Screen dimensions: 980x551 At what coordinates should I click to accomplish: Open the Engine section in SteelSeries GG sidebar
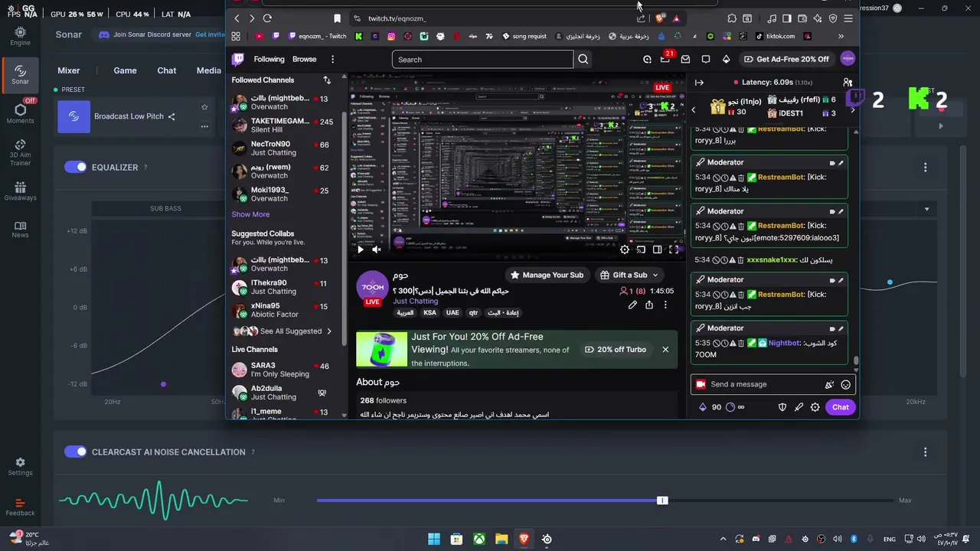[20, 36]
